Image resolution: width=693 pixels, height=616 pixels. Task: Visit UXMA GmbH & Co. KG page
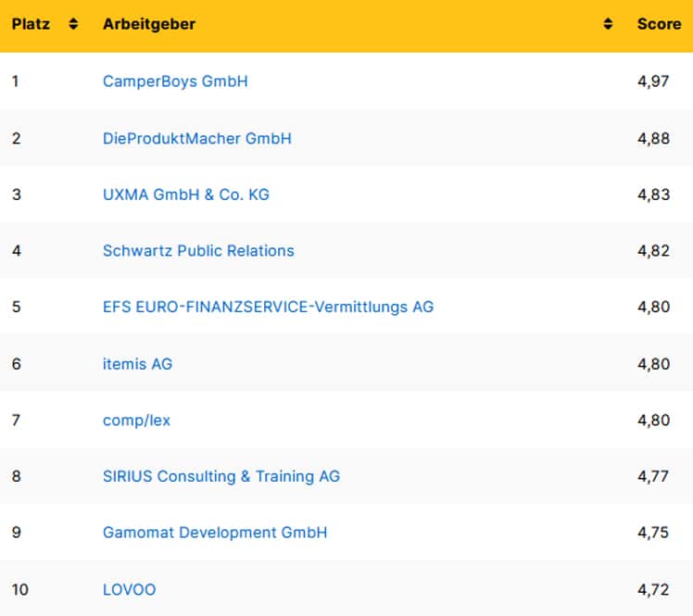point(186,195)
